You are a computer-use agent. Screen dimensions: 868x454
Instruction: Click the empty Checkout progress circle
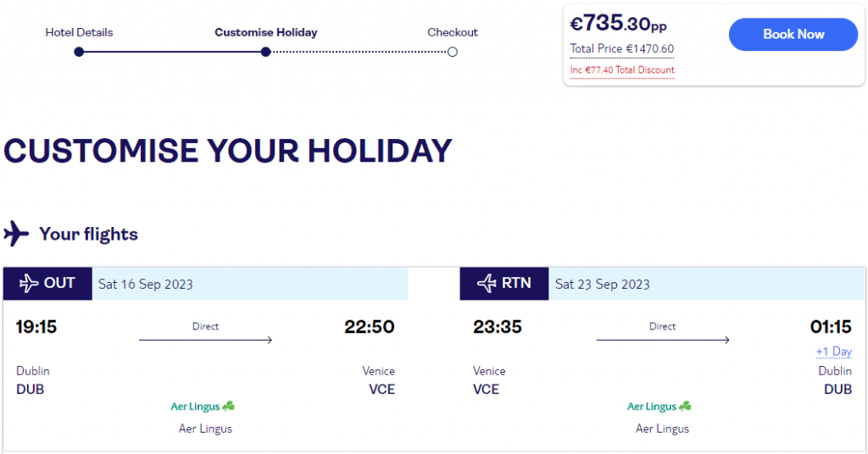(453, 52)
